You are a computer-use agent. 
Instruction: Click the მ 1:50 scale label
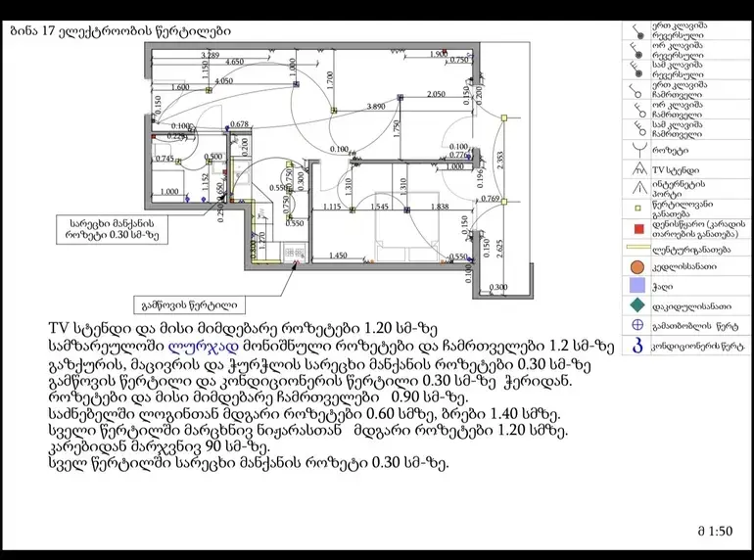point(715,531)
